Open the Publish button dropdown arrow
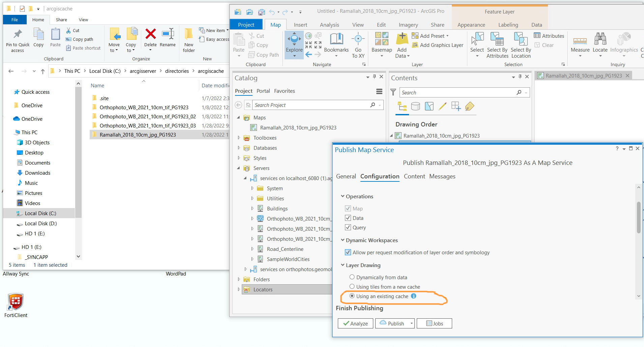644x347 pixels. tap(411, 323)
